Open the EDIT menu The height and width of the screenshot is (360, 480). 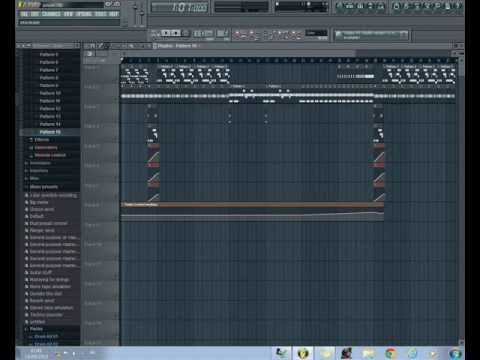point(34,14)
